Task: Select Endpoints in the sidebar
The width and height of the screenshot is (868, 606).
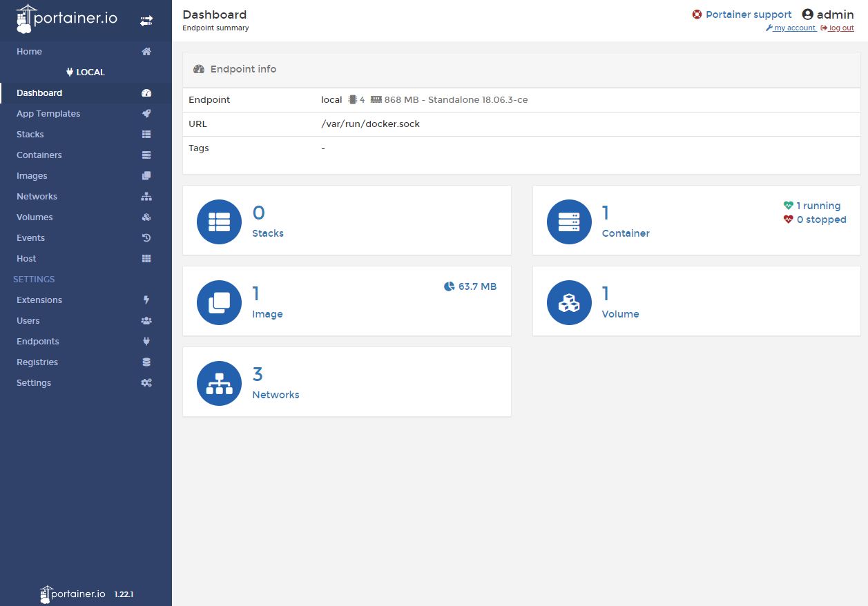Action: [x=38, y=342]
